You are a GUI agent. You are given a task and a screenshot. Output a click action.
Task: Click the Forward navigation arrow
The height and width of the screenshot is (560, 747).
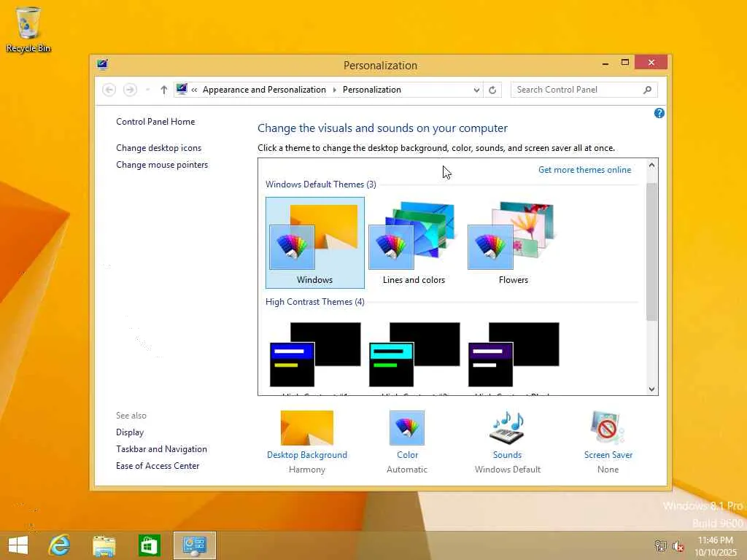(x=130, y=90)
